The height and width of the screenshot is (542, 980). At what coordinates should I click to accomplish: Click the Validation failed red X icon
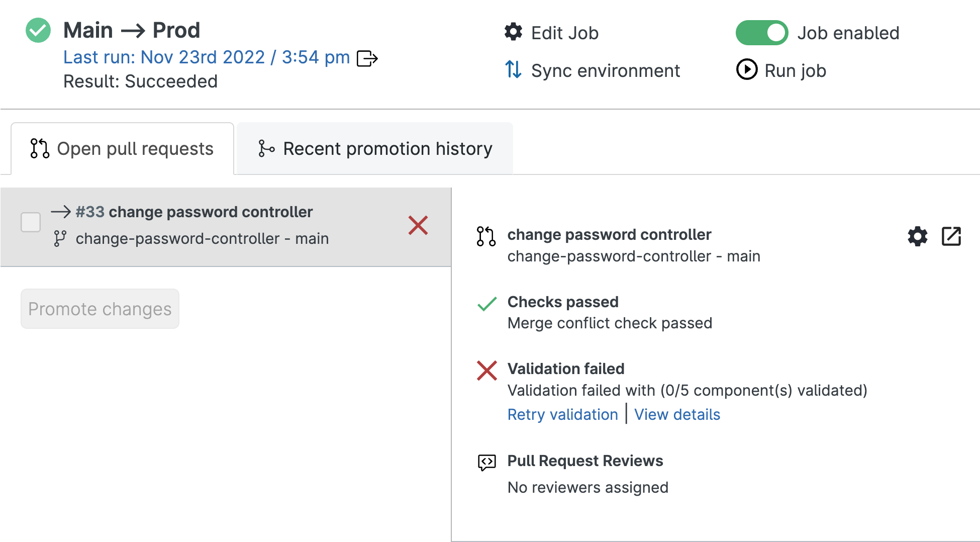[x=486, y=371]
